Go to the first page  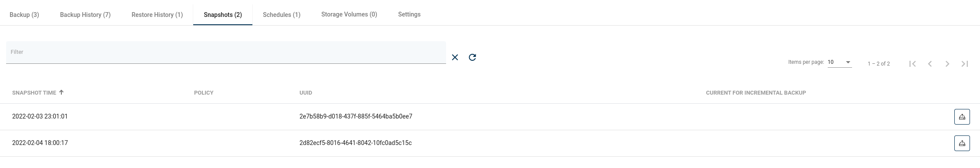tap(913, 64)
